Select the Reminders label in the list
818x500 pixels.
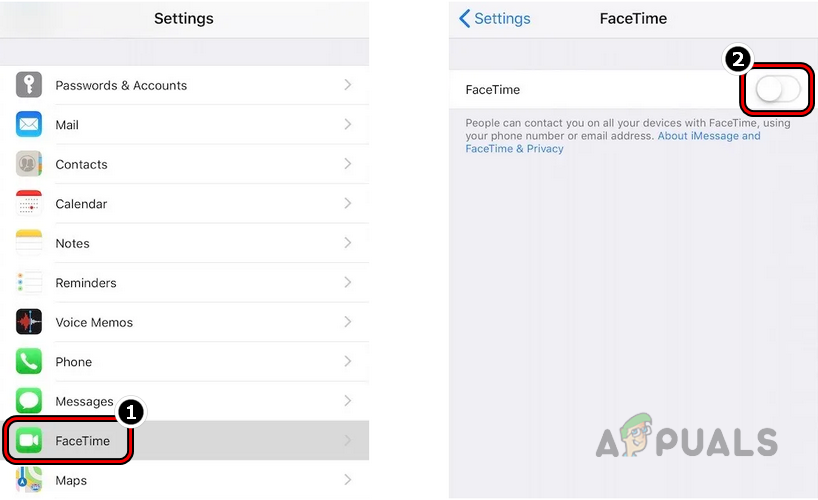tap(86, 283)
